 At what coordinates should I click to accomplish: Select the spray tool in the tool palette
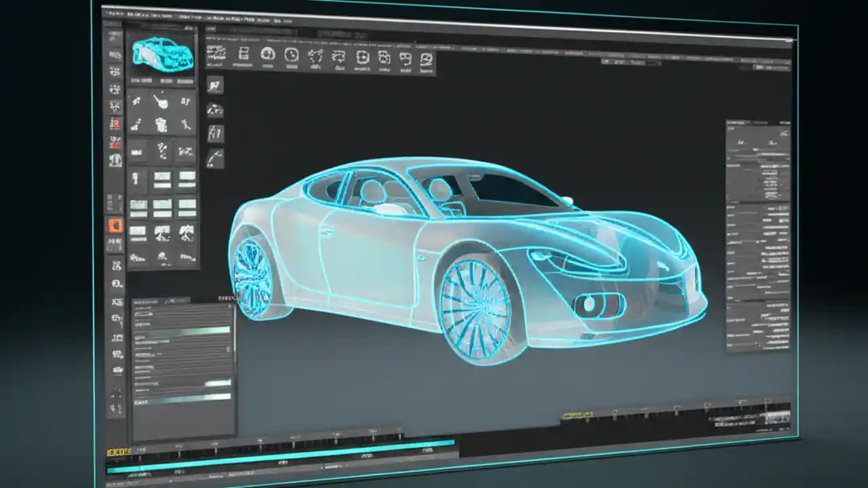tap(161, 125)
